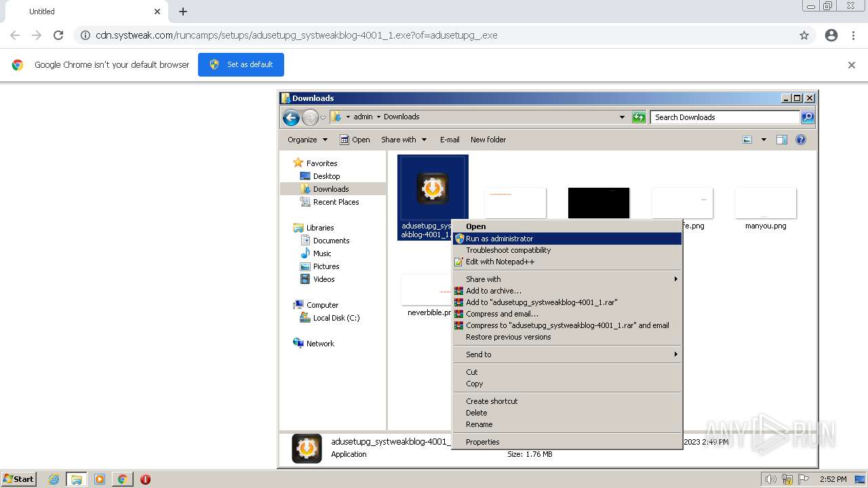Screen dimensions: 868x488
Task: Choose Create shortcut
Action: click(x=567, y=401)
